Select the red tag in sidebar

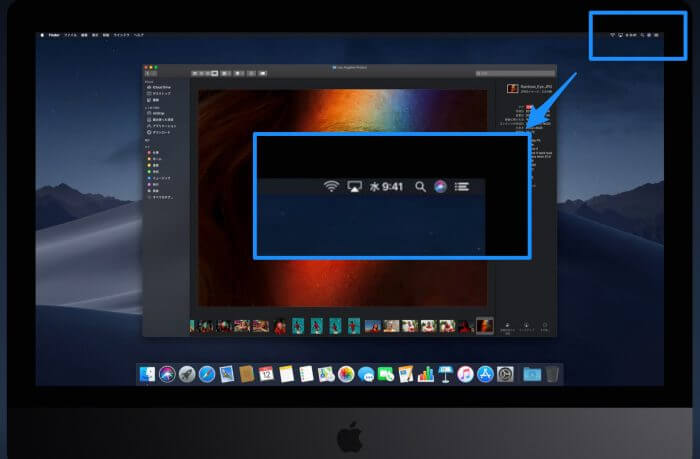point(153,153)
